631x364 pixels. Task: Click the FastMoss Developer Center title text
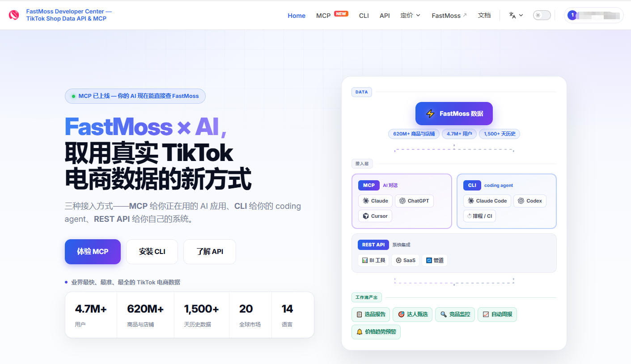[69, 15]
